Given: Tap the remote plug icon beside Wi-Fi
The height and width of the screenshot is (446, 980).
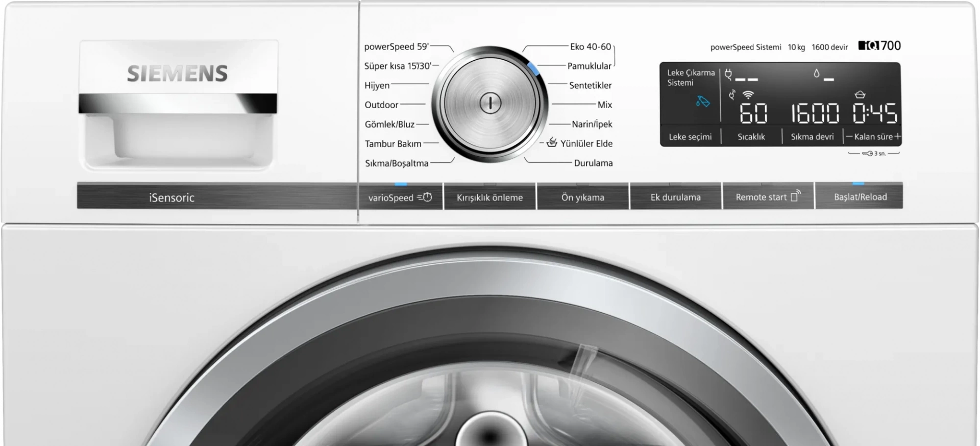Looking at the screenshot, I should point(732,95).
